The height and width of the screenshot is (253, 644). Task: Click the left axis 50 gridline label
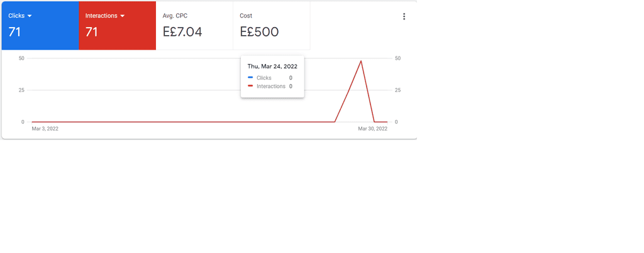click(22, 58)
